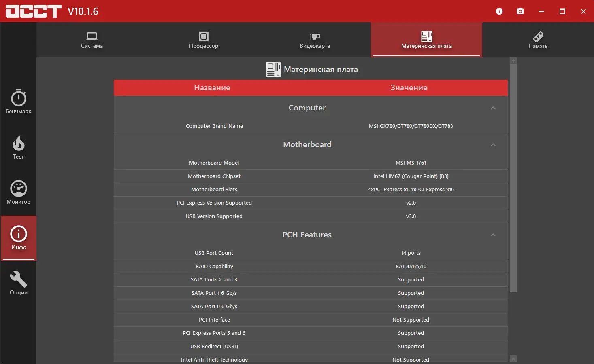594x364 pixels.
Task: Collapse the Computer section
Action: click(493, 108)
